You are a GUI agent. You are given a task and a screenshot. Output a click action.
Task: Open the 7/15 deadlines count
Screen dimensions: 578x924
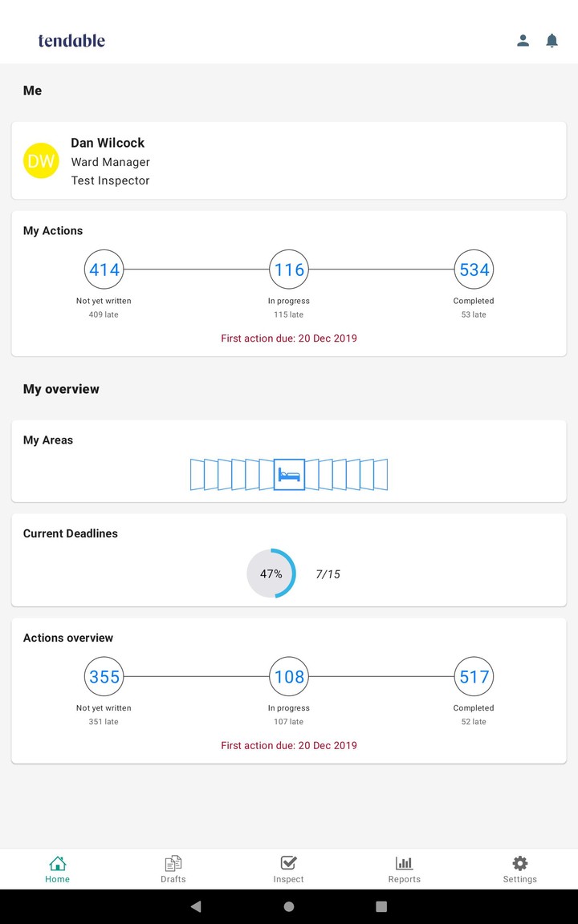coord(328,573)
